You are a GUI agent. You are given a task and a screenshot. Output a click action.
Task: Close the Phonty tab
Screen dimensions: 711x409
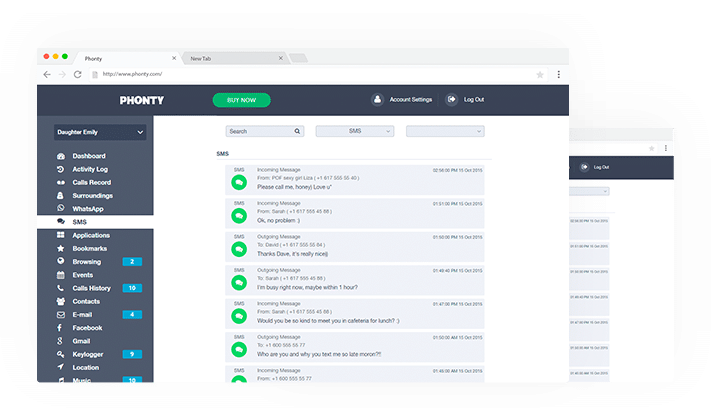(174, 58)
